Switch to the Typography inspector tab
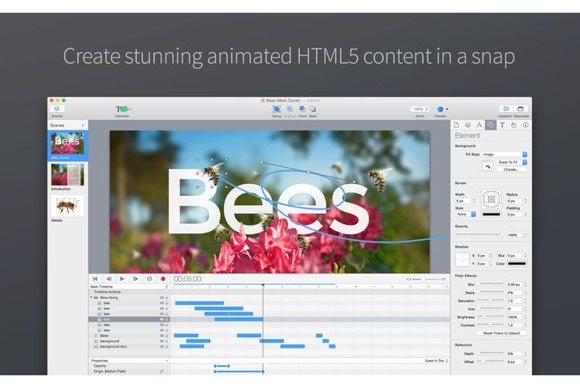The width and height of the screenshot is (580, 388). click(x=502, y=125)
